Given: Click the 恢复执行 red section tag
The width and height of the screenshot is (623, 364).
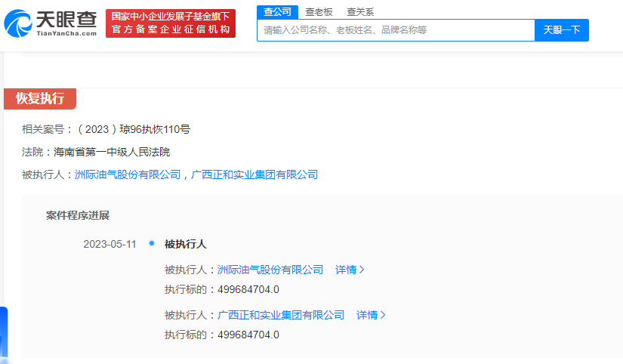Looking at the screenshot, I should (40, 98).
